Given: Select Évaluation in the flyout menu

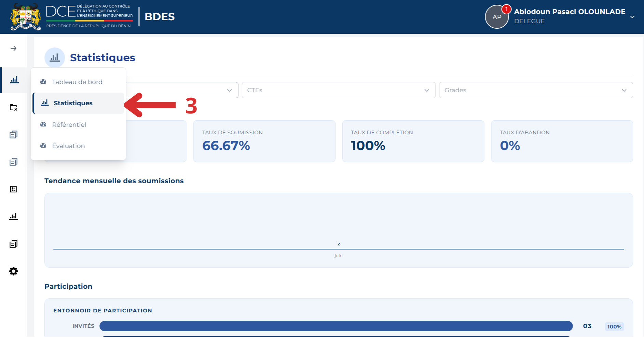Looking at the screenshot, I should click(78, 146).
